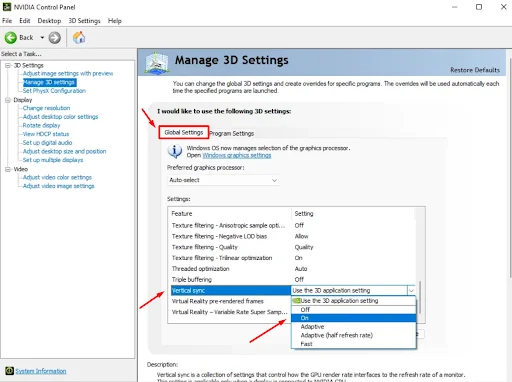Image resolution: width=512 pixels, height=382 pixels.
Task: Open the System Information link
Action: (41, 371)
